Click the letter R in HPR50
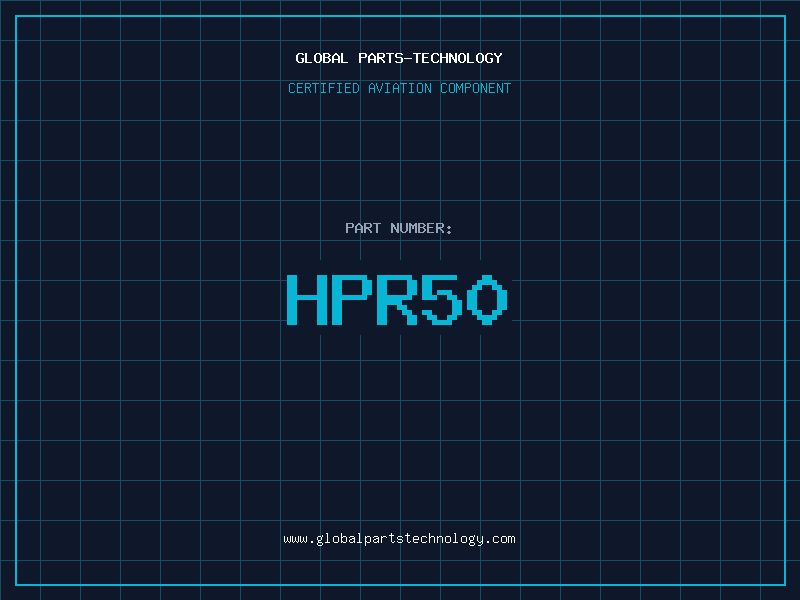 click(x=397, y=300)
